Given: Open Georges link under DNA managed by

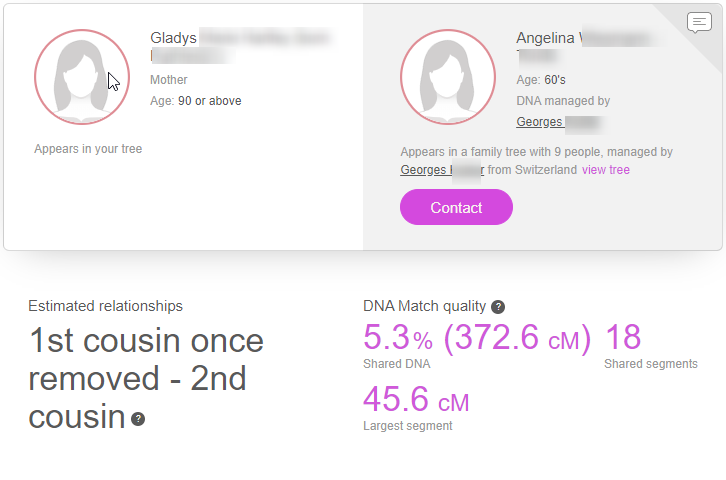Looking at the screenshot, I should pyautogui.click(x=559, y=122).
